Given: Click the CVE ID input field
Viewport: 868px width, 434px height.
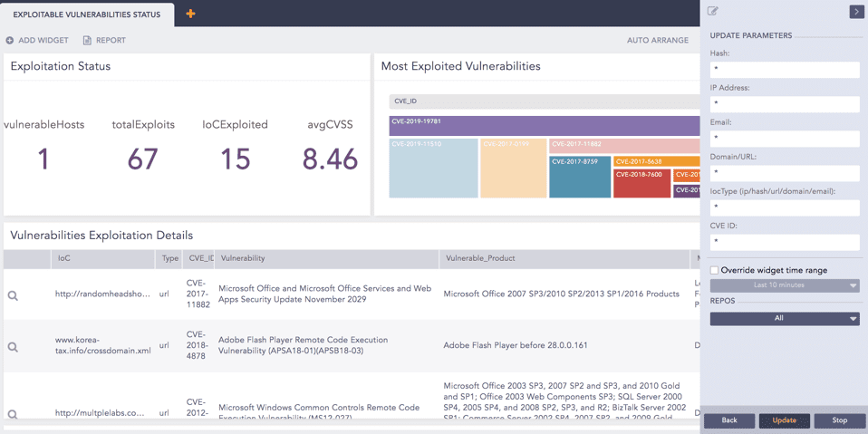Looking at the screenshot, I should pos(785,242).
